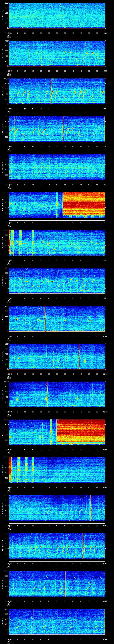Click the 14:03:00 start time label
114x644 pixels.
9,109
